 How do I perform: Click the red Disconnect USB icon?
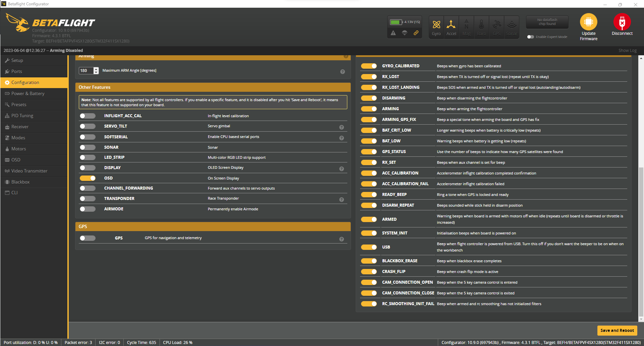(x=622, y=22)
